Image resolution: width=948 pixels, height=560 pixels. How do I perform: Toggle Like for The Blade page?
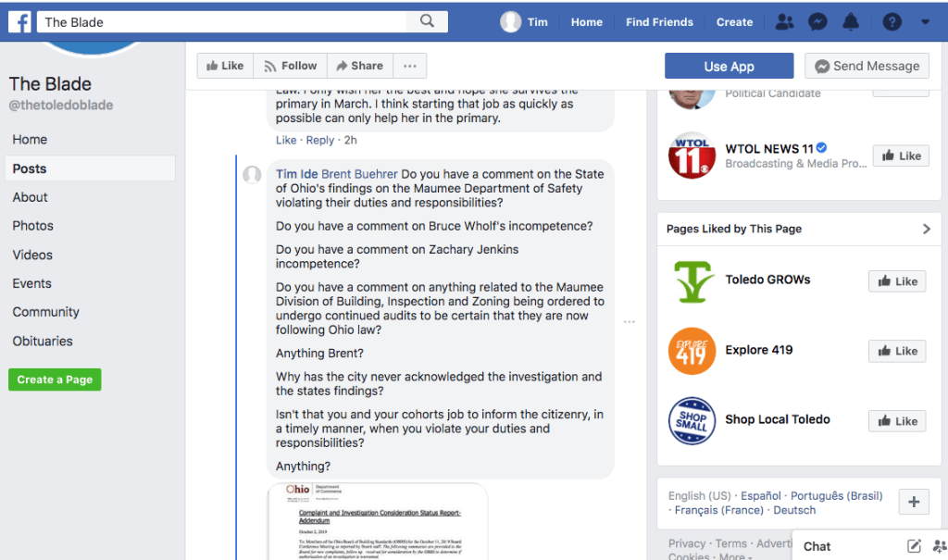[x=225, y=66]
